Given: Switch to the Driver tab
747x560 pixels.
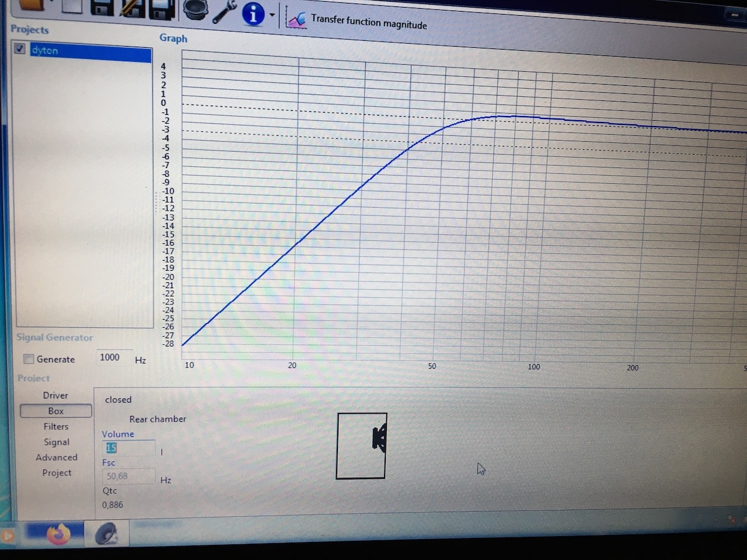Looking at the screenshot, I should pos(55,395).
